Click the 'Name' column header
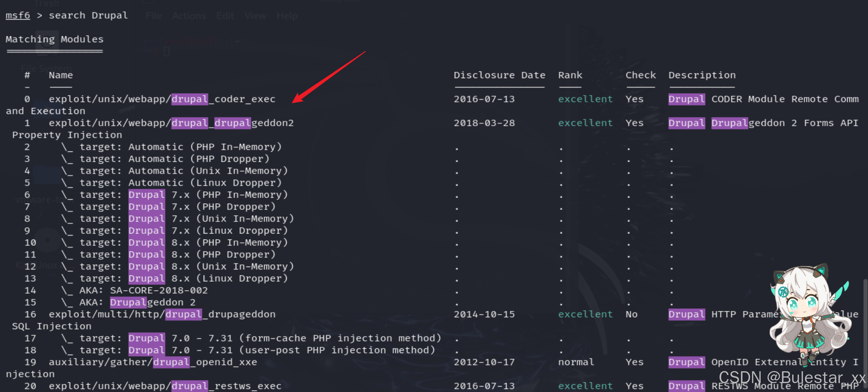The height and width of the screenshot is (392, 868). [61, 75]
